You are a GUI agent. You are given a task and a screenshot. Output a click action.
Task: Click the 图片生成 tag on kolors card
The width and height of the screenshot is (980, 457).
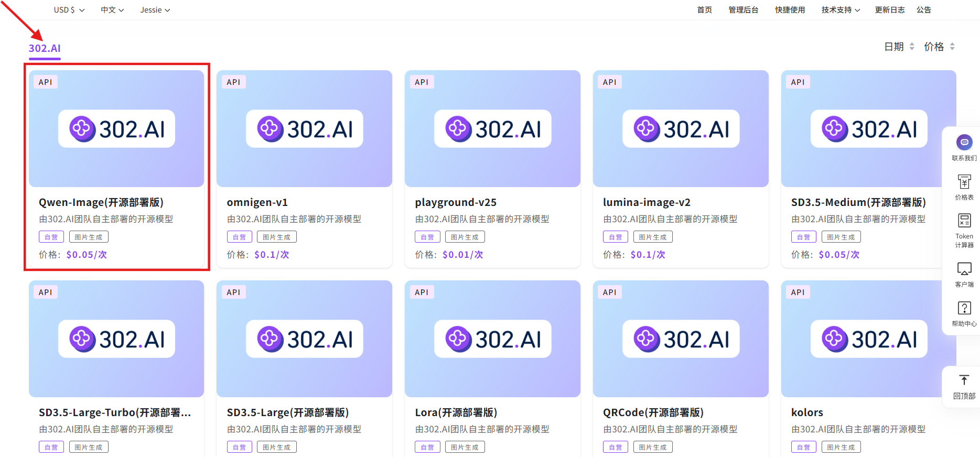coord(841,447)
